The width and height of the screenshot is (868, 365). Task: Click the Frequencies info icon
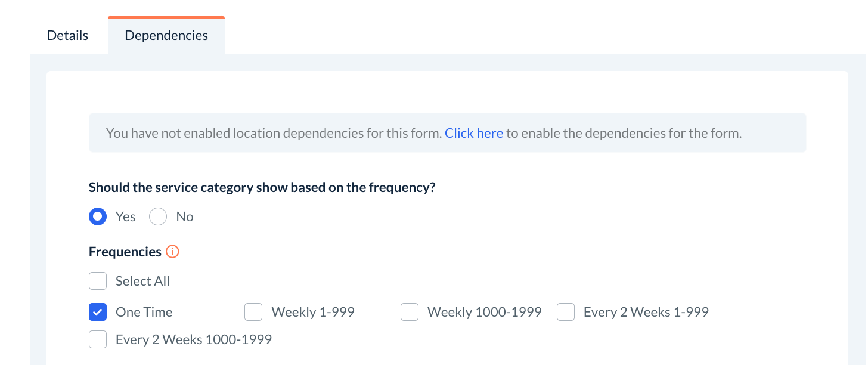click(172, 252)
